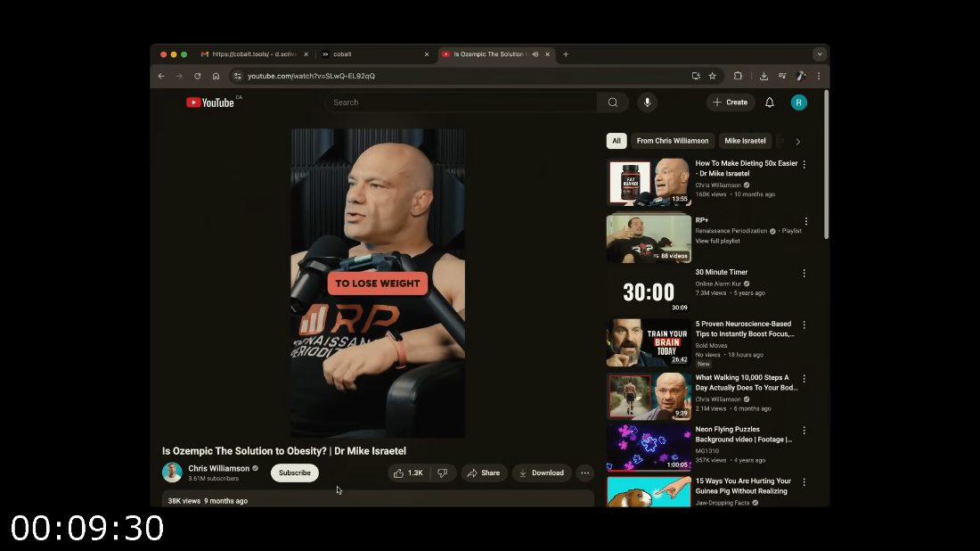Click the video player area

click(x=378, y=284)
